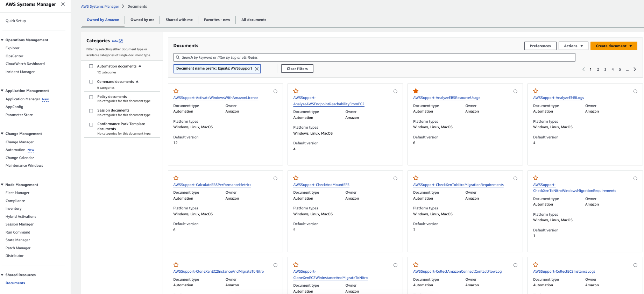Open the Actions dropdown
This screenshot has width=644, height=294.
[573, 46]
